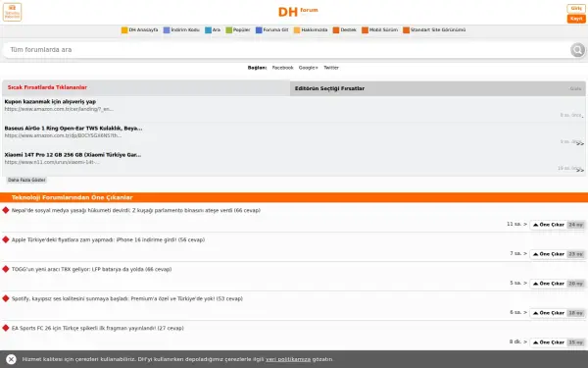This screenshot has height=368, width=588.
Task: Click the square before Standart Site Görünümü
Action: click(406, 30)
